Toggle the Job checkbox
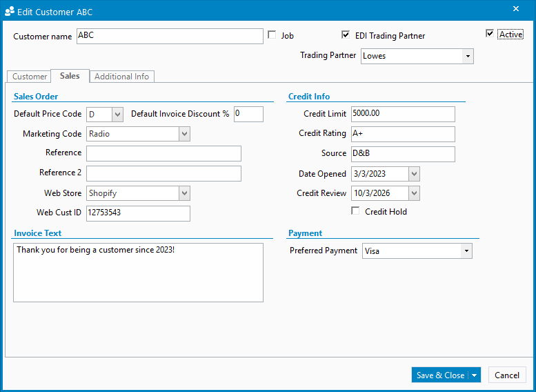536x392 pixels. click(272, 35)
